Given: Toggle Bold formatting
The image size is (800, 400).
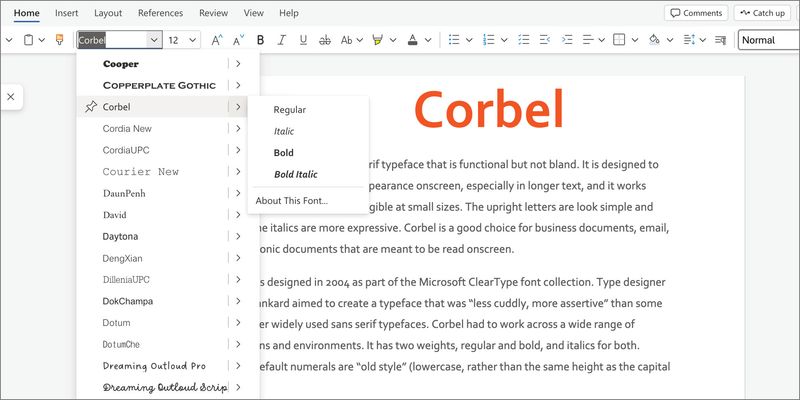Looking at the screenshot, I should (x=260, y=40).
